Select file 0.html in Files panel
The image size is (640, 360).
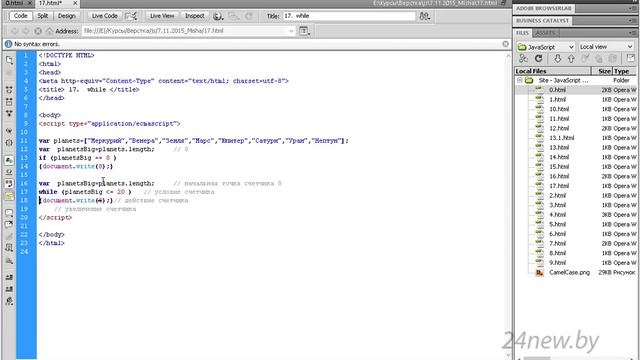pos(557,90)
